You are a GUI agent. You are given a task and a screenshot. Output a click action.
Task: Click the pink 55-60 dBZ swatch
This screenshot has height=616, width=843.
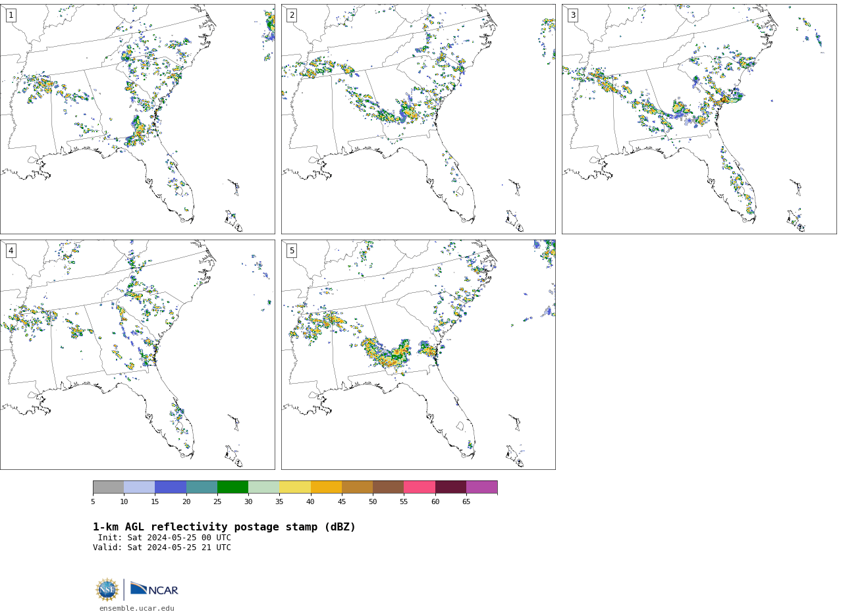[x=420, y=487]
